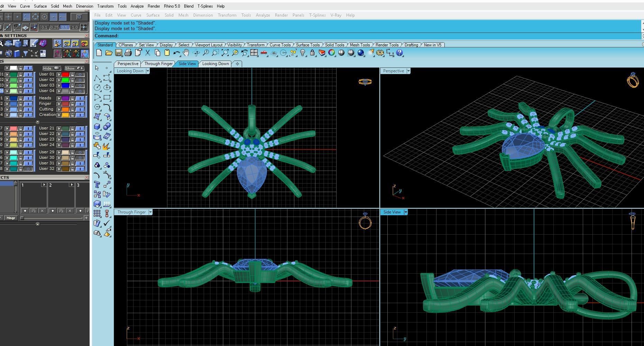Viewport: 644px width, 346px height.
Task: Expand slot 2 arrow in objects panel
Action: [x=72, y=185]
